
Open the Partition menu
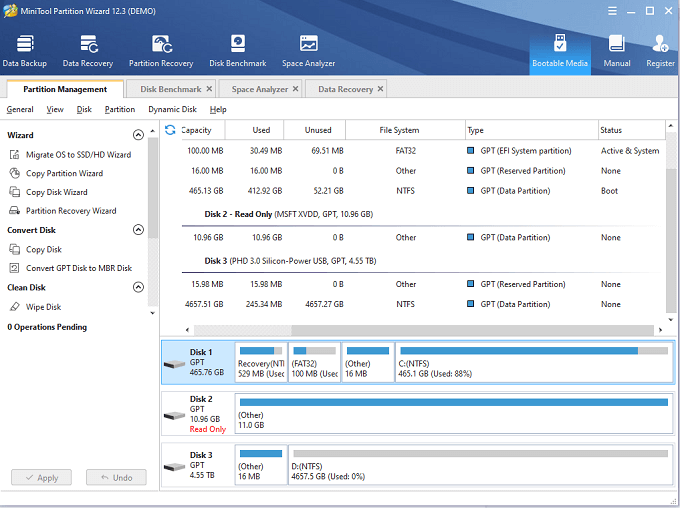click(120, 109)
